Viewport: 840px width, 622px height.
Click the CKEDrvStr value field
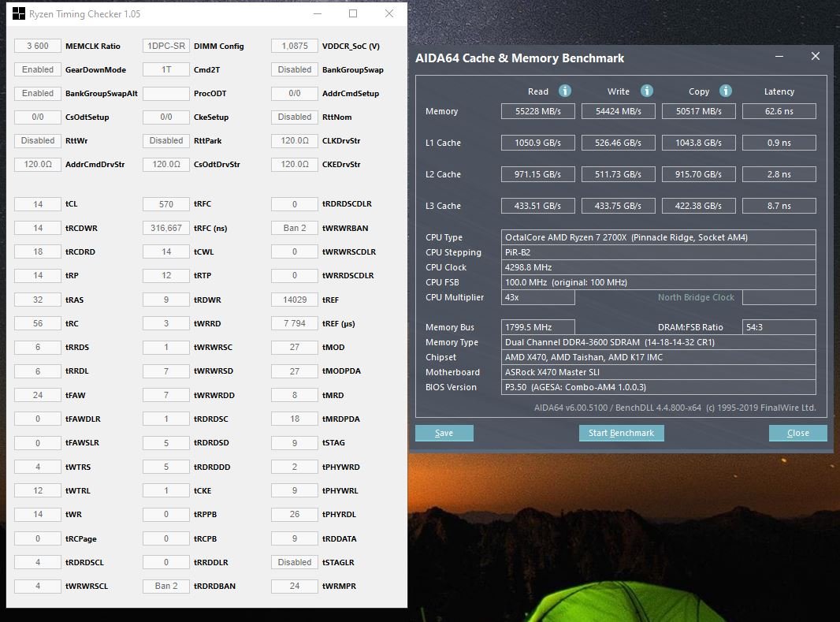(x=295, y=165)
